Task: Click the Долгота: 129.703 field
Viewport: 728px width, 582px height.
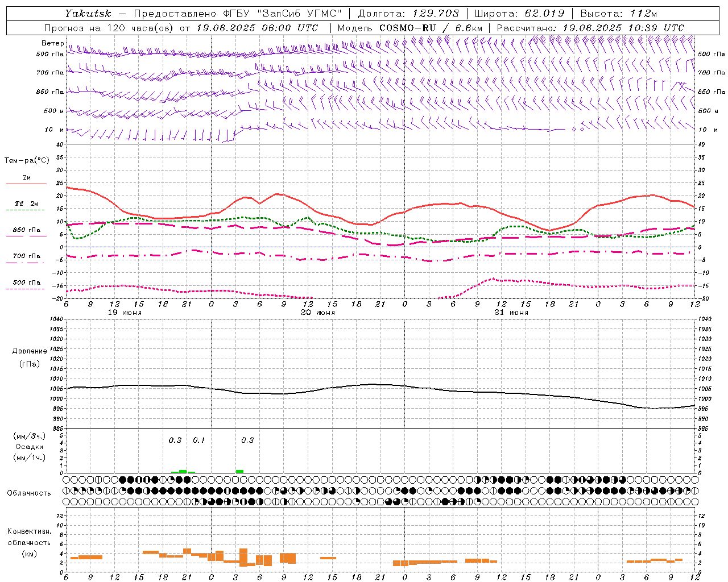Action: (x=407, y=13)
